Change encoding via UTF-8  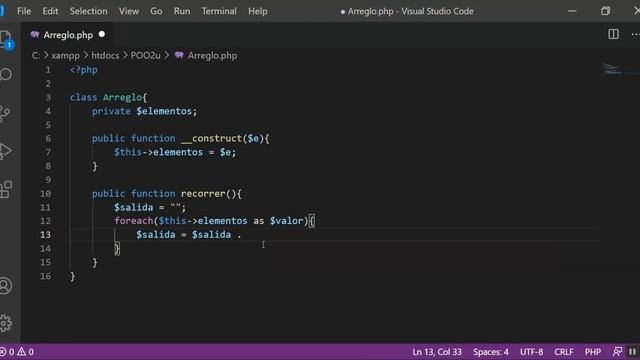tap(531, 351)
